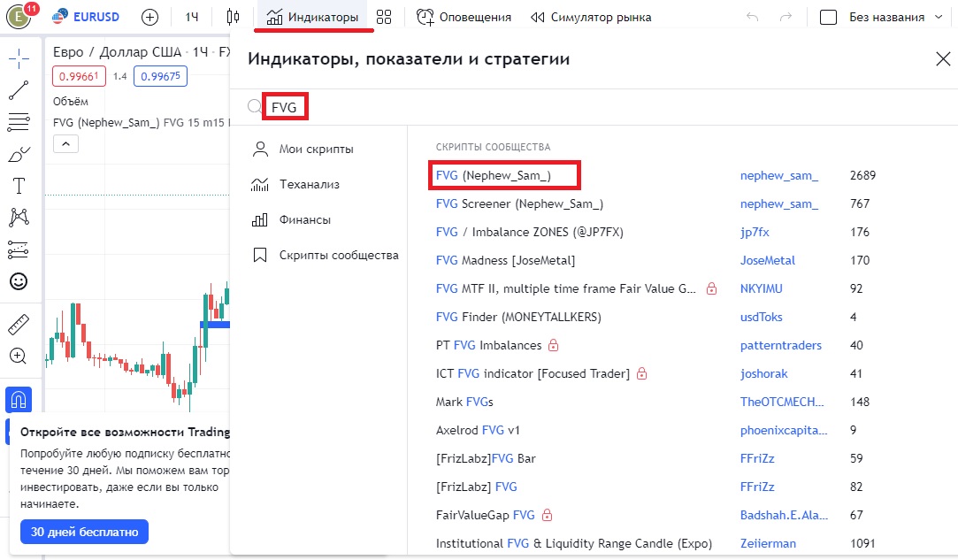The width and height of the screenshot is (958, 560).
Task: Undo the last chart action
Action: (x=752, y=17)
